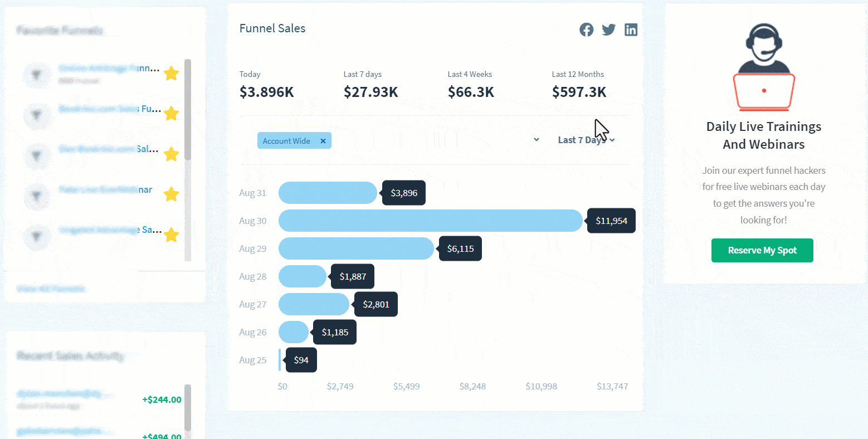Click the fourth funnel's star icon
The image size is (868, 439).
pyautogui.click(x=172, y=194)
